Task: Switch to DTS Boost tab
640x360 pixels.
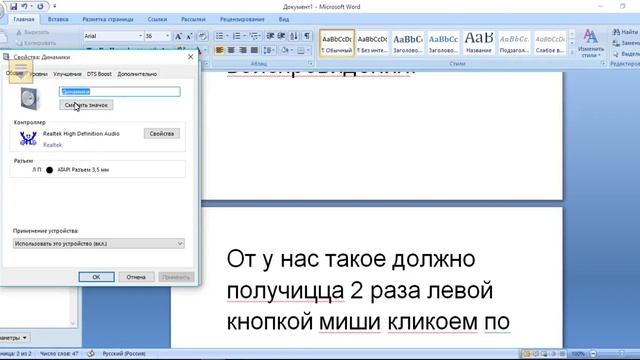Action: tap(99, 74)
